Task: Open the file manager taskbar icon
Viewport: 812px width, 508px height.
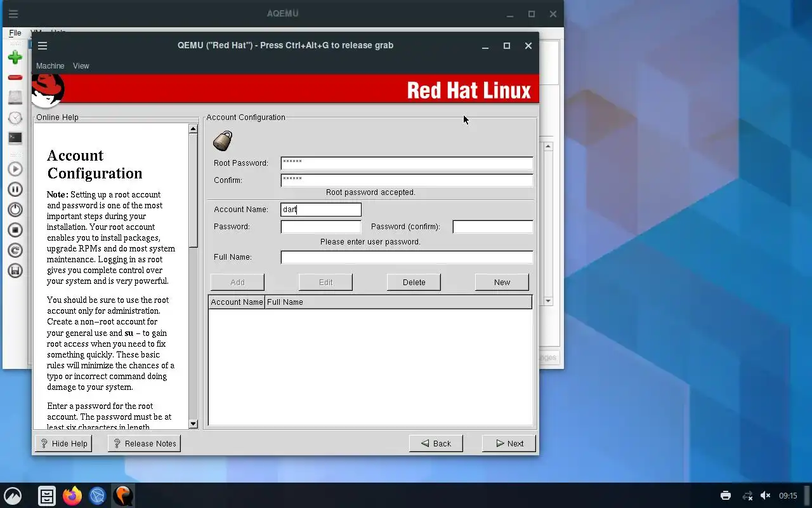Action: [46, 496]
